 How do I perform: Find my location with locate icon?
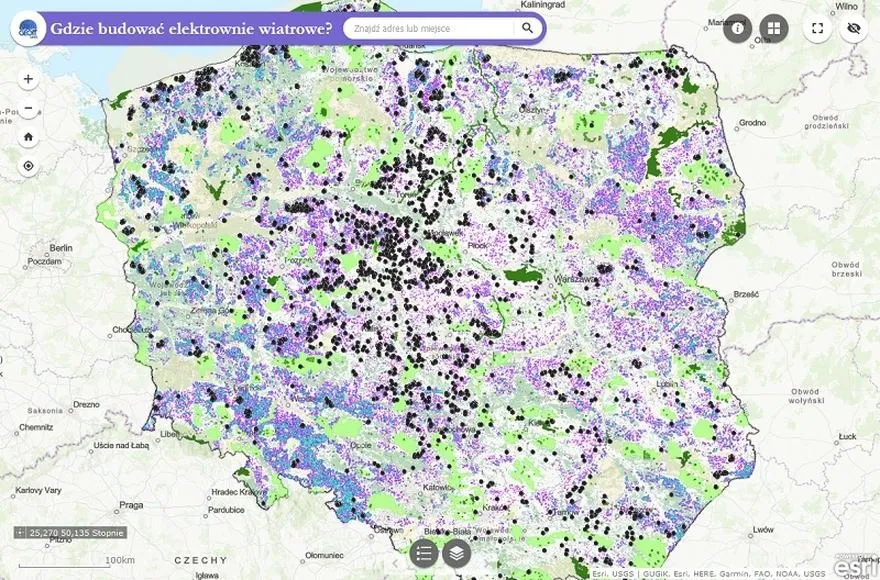coord(28,166)
